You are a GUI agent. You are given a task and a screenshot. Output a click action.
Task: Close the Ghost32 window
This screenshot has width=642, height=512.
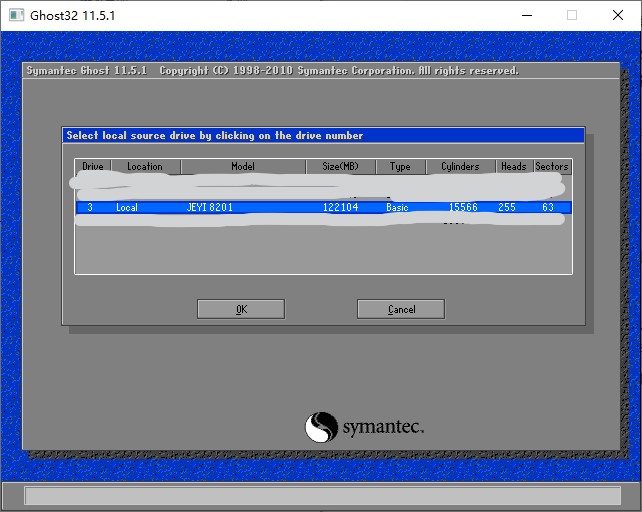click(618, 16)
